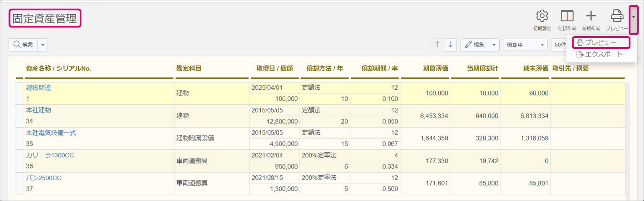This screenshot has height=201, width=644.
Task: Select the row handle of バン2500CC
Action: [20, 183]
